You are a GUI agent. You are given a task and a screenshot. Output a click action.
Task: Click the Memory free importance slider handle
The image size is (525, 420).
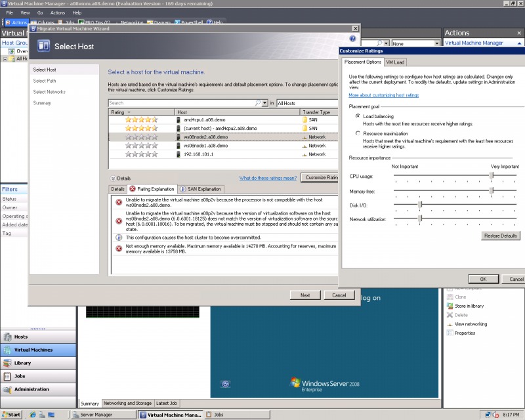492,190
